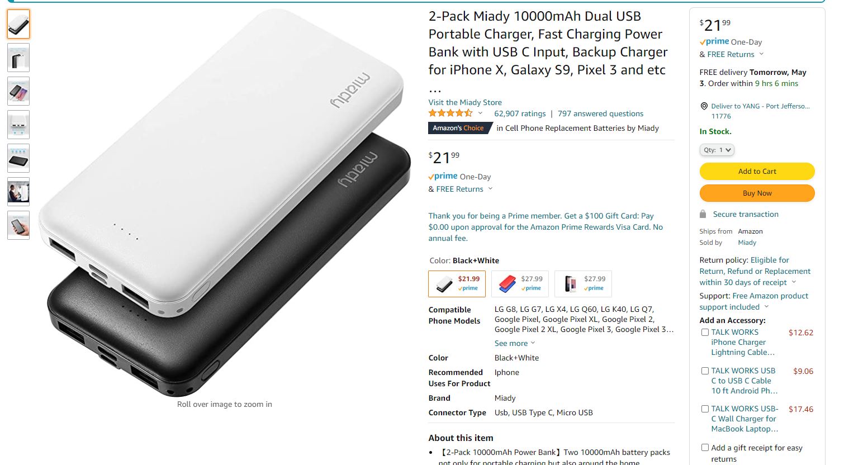Screen dimensions: 868x465
Task: Check the TALK WORKS iPhone Charger Lightning Cable accessory
Action: point(705,332)
